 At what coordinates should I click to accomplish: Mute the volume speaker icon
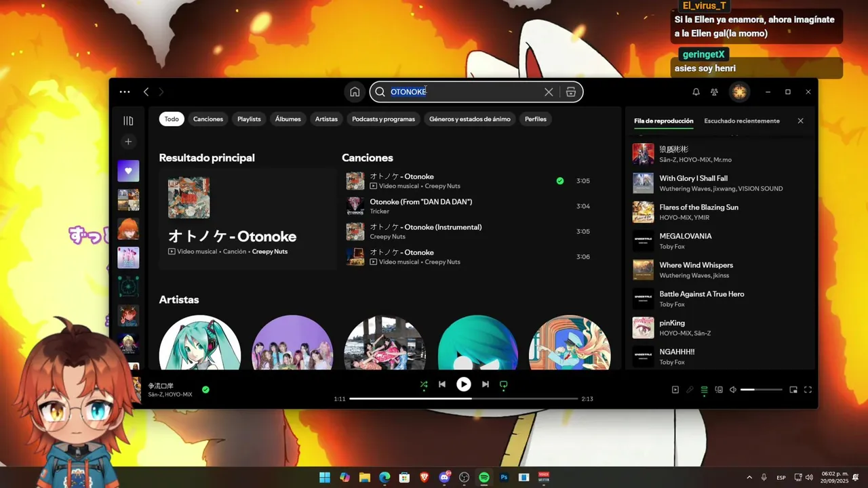(x=733, y=390)
